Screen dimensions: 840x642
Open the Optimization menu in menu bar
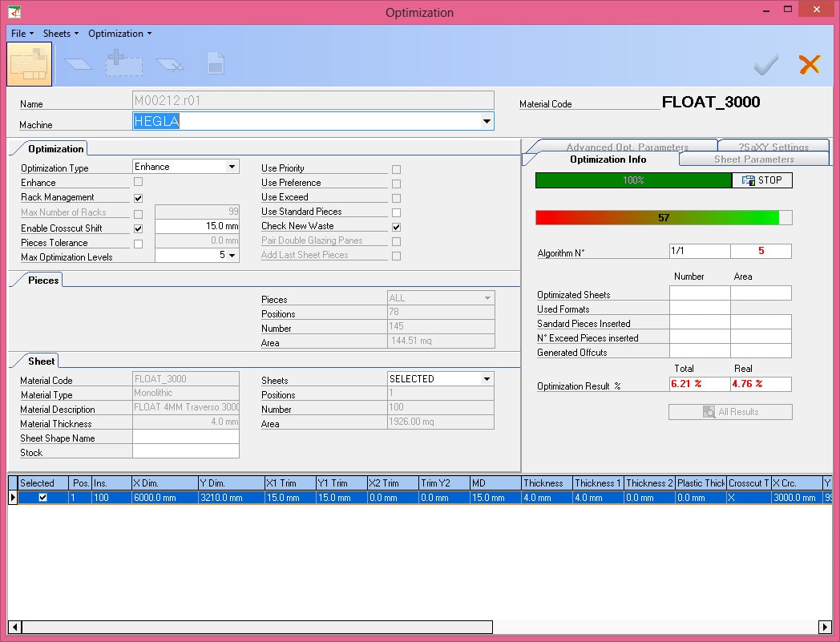[x=119, y=33]
